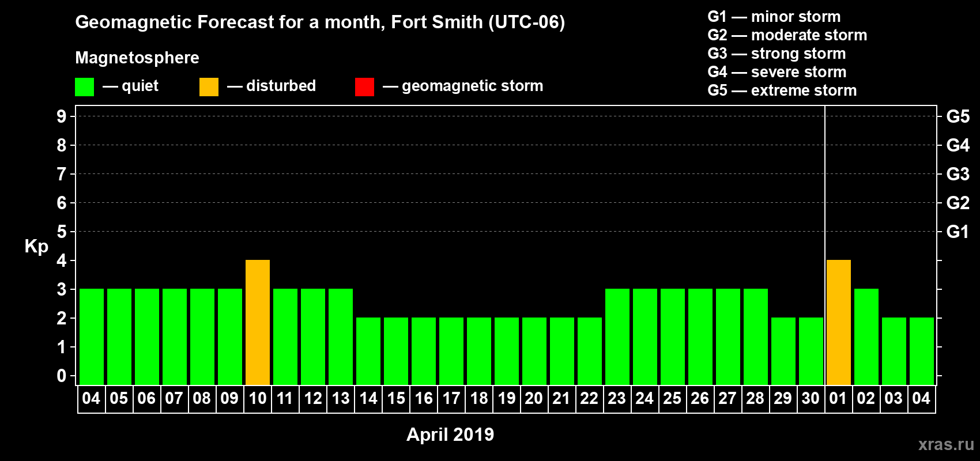
Task: Click the green bar above date 18
Action: pyautogui.click(x=479, y=352)
